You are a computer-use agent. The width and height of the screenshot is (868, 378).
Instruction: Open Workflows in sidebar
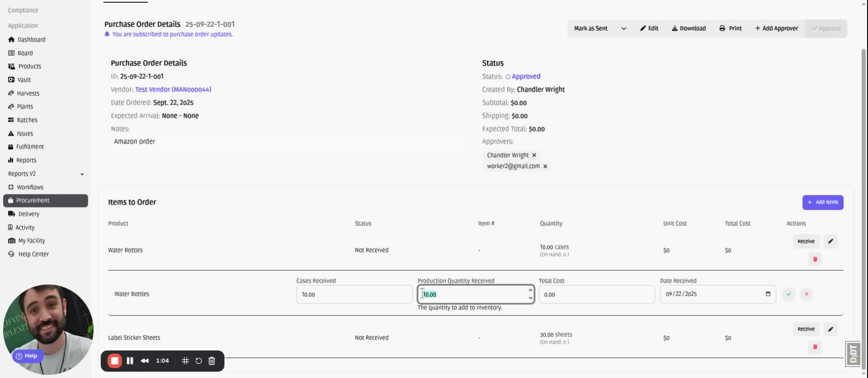(26, 187)
